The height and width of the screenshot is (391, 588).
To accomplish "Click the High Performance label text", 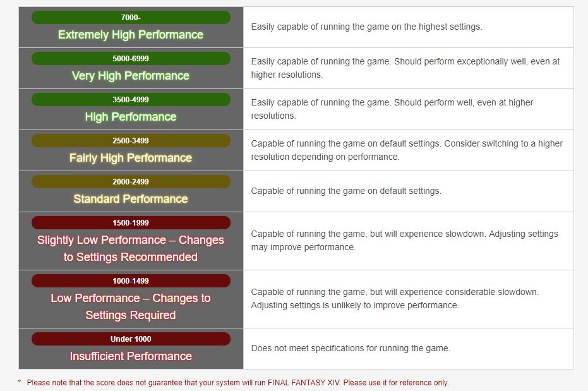I will pos(131,117).
